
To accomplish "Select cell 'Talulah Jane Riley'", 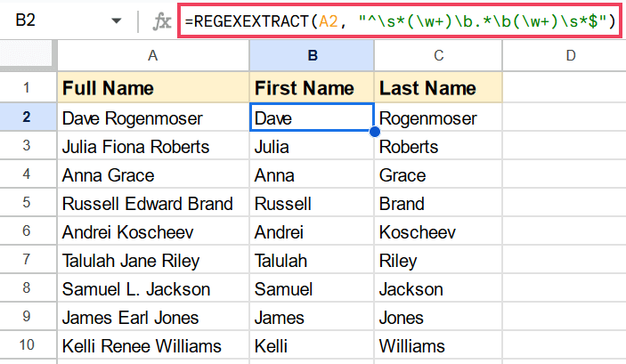I will 153,260.
